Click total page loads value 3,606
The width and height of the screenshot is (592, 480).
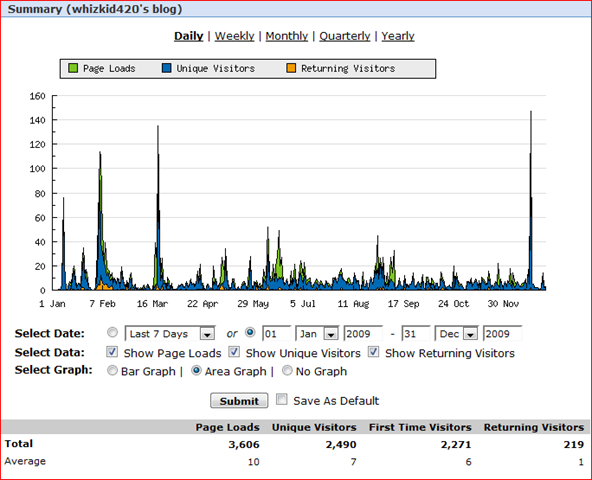click(x=244, y=445)
